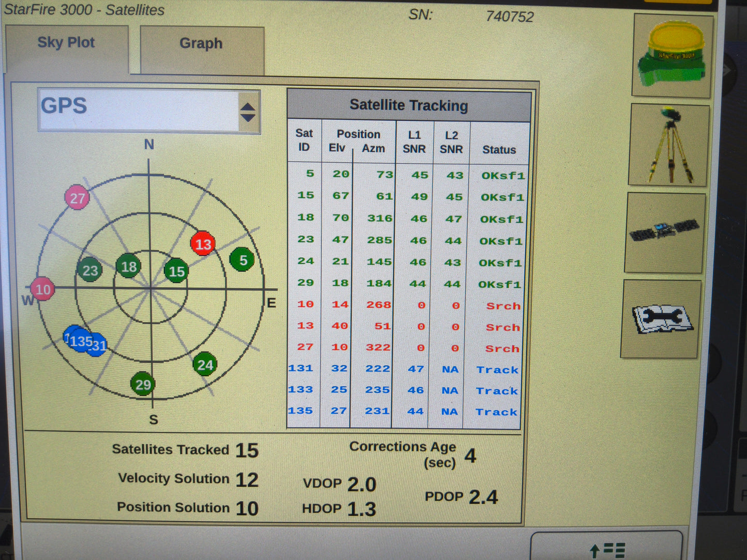Click the GPS dropdown up/down arrows
The image size is (747, 560).
click(x=248, y=112)
